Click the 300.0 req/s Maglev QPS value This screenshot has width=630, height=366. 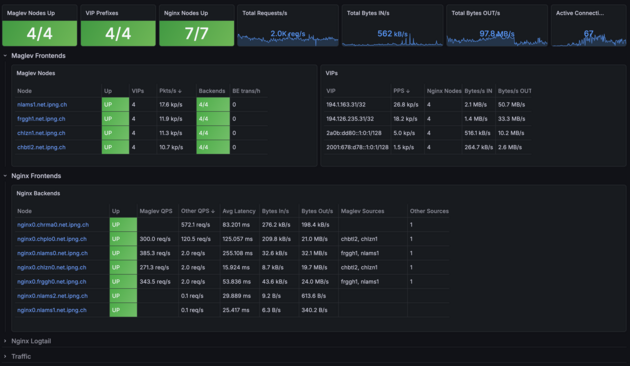tap(155, 239)
